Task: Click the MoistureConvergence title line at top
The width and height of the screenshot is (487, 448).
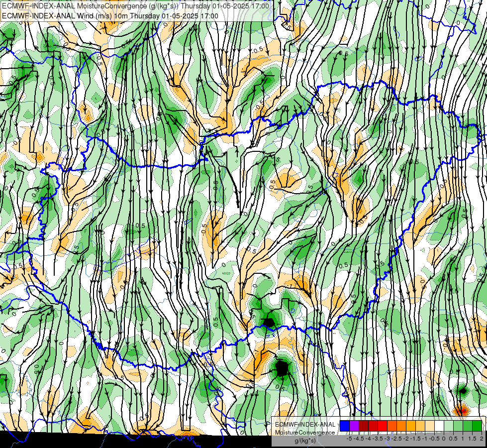Action: pos(135,6)
